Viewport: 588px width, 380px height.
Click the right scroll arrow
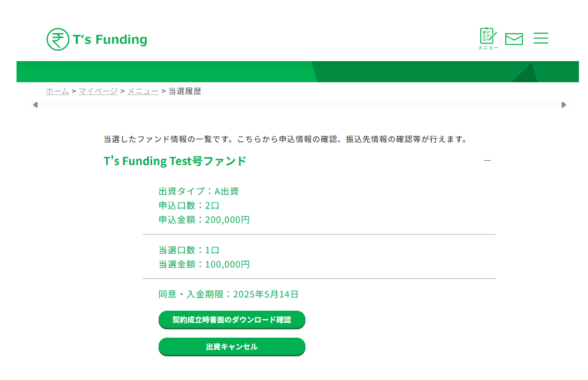click(x=564, y=105)
